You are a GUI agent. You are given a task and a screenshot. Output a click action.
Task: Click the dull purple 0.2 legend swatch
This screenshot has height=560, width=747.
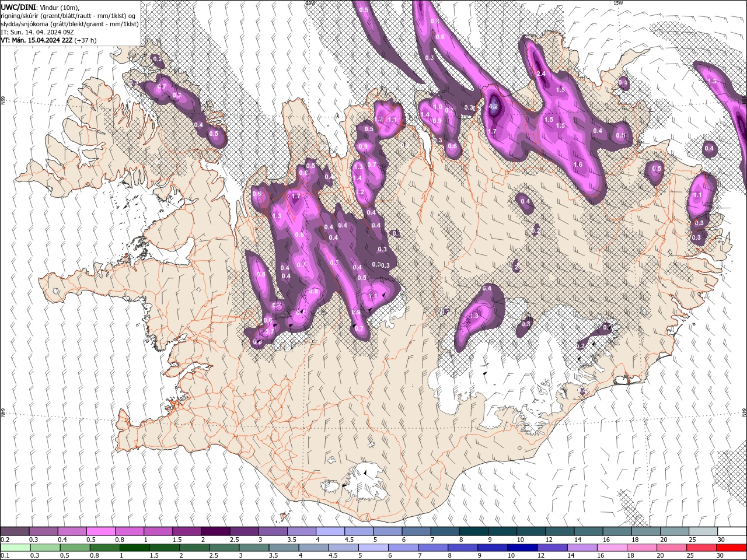click(x=15, y=531)
